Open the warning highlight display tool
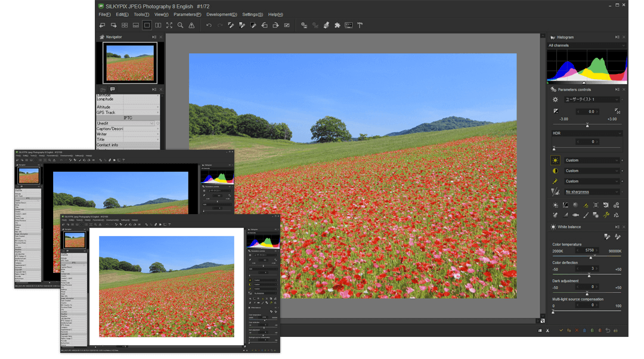This screenshot has width=644, height=359. click(x=191, y=25)
